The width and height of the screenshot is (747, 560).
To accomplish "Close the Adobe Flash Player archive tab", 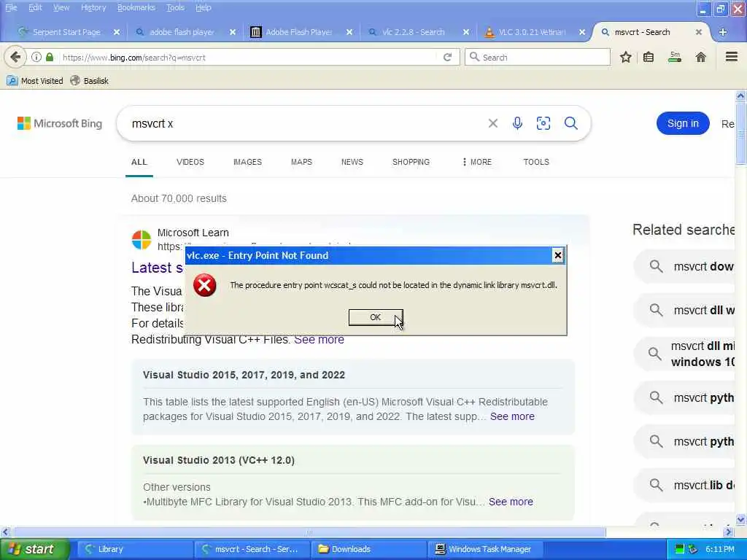I will click(x=349, y=32).
